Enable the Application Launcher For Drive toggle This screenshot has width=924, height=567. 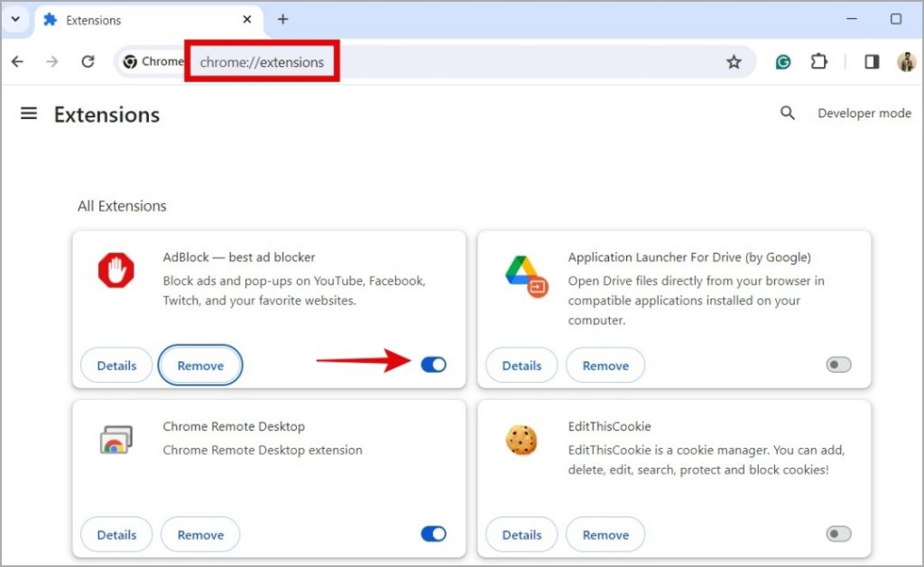pos(838,365)
